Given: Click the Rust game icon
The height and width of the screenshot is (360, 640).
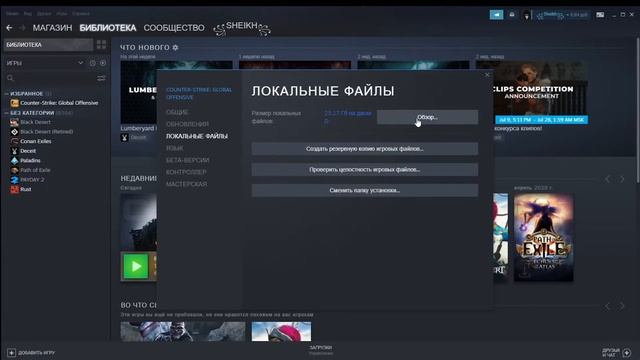Looking at the screenshot, I should (14, 189).
